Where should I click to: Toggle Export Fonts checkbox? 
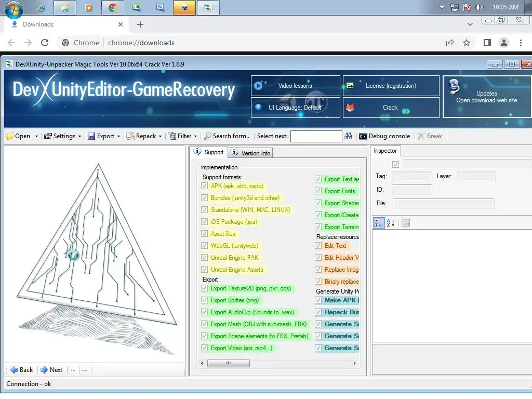[318, 191]
